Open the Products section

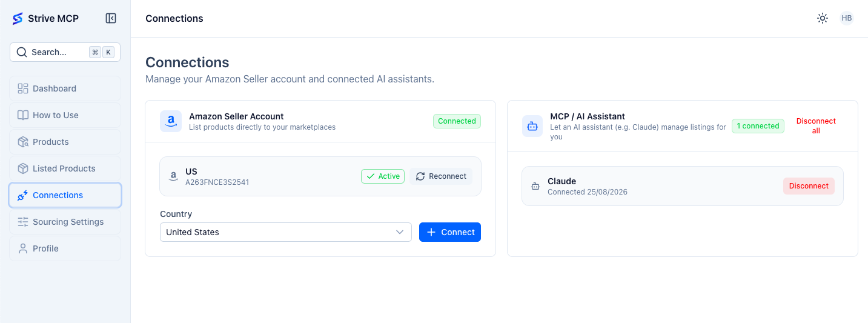(65, 142)
